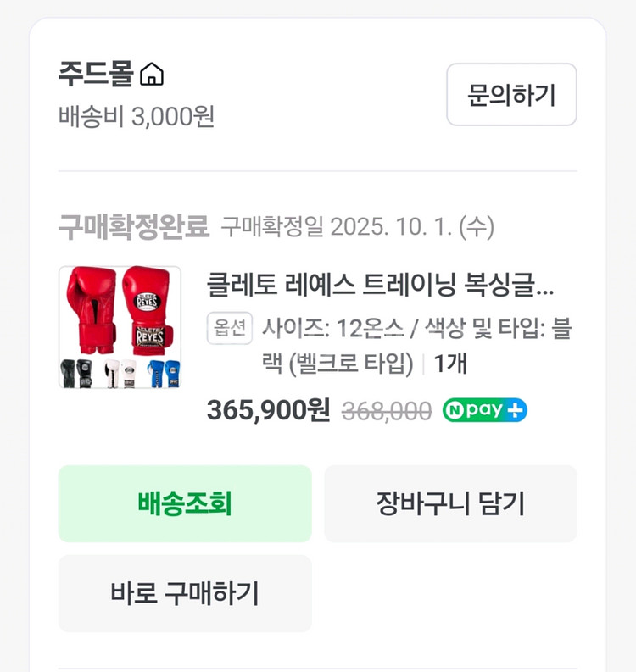Click the 구매확정완료 status label
This screenshot has width=636, height=672.
tap(133, 227)
